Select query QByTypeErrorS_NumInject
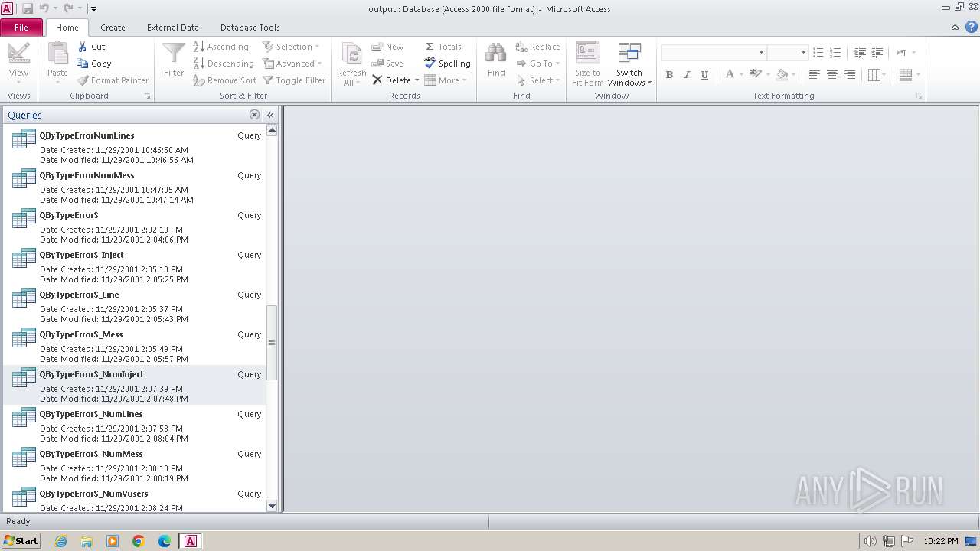Viewport: 980px width, 551px height. tap(136, 384)
